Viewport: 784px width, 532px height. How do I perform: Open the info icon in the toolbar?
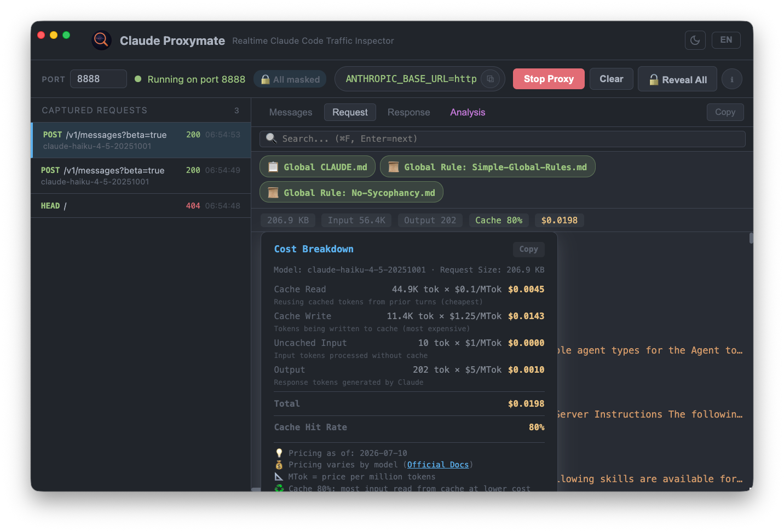click(x=732, y=79)
